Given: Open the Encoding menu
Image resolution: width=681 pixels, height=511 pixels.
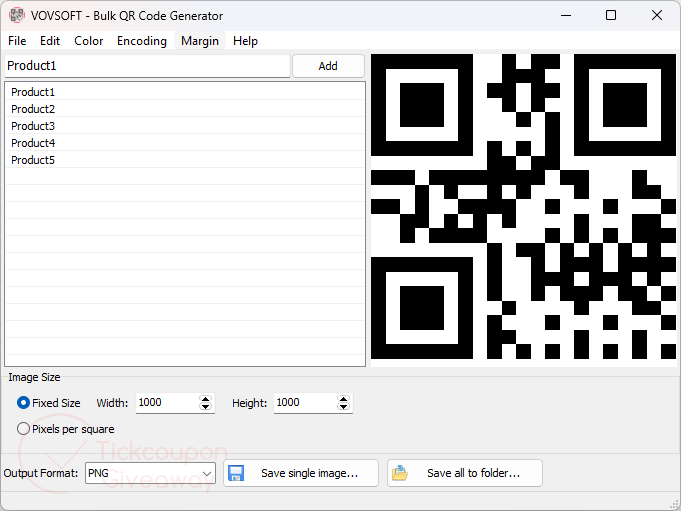Looking at the screenshot, I should pos(142,41).
